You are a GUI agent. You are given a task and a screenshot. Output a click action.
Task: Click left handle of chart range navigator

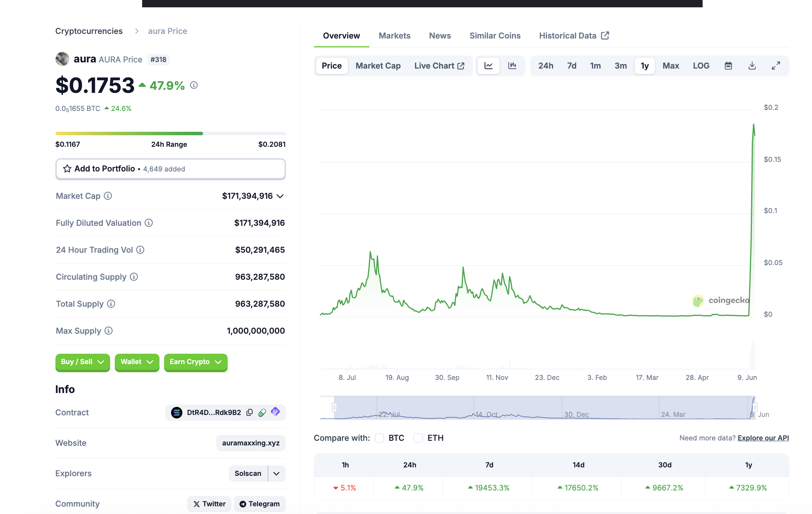point(334,407)
